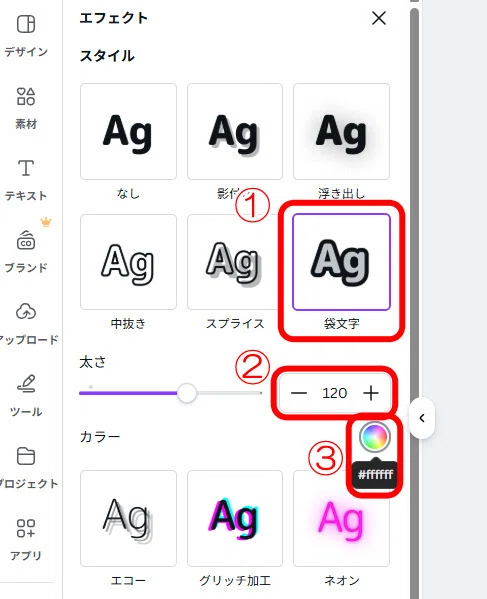Open the rainbow カラー color picker swatch
487x599 pixels.
point(374,437)
